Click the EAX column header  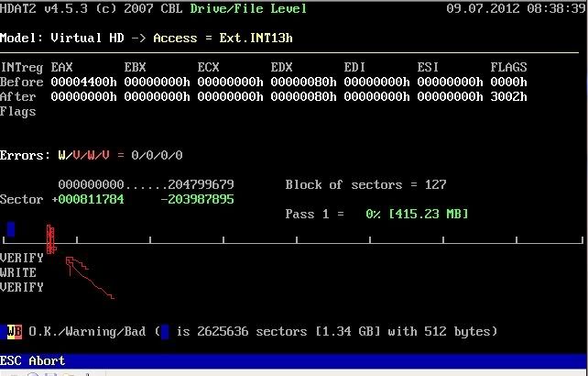tap(62, 67)
